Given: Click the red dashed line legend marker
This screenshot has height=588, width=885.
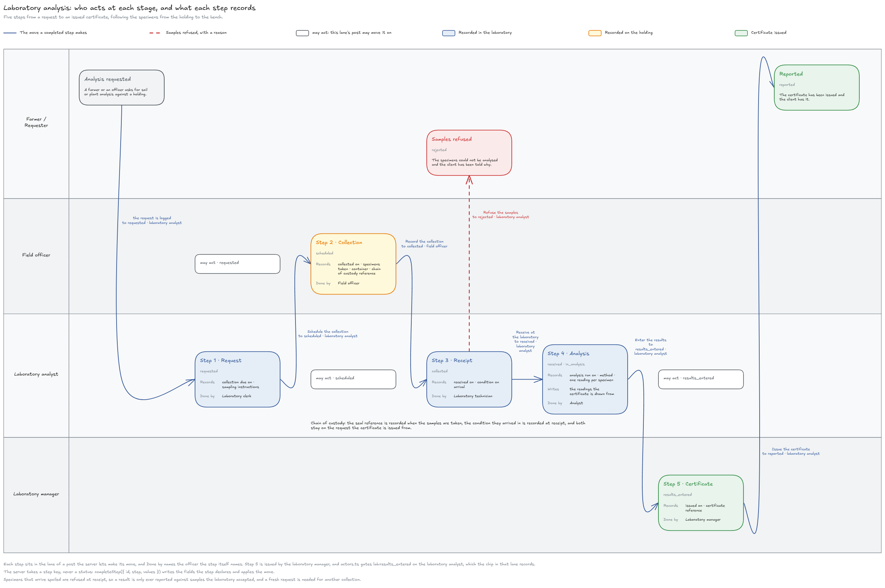Looking at the screenshot, I should [155, 33].
